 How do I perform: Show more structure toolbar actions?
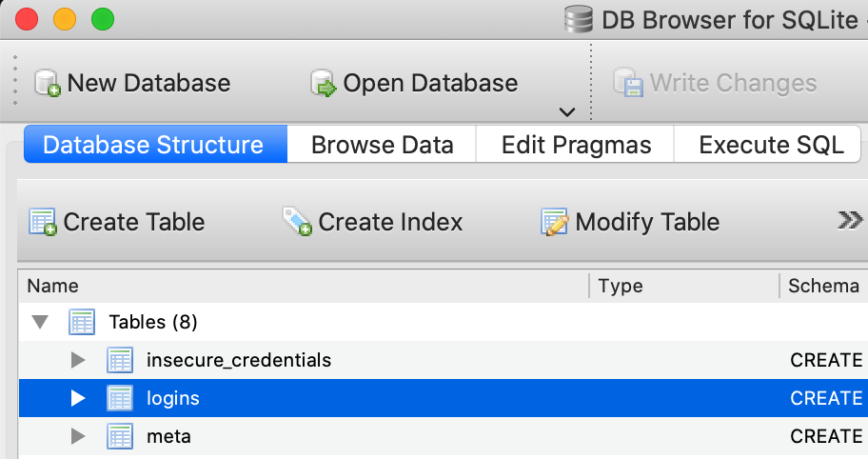click(x=849, y=222)
